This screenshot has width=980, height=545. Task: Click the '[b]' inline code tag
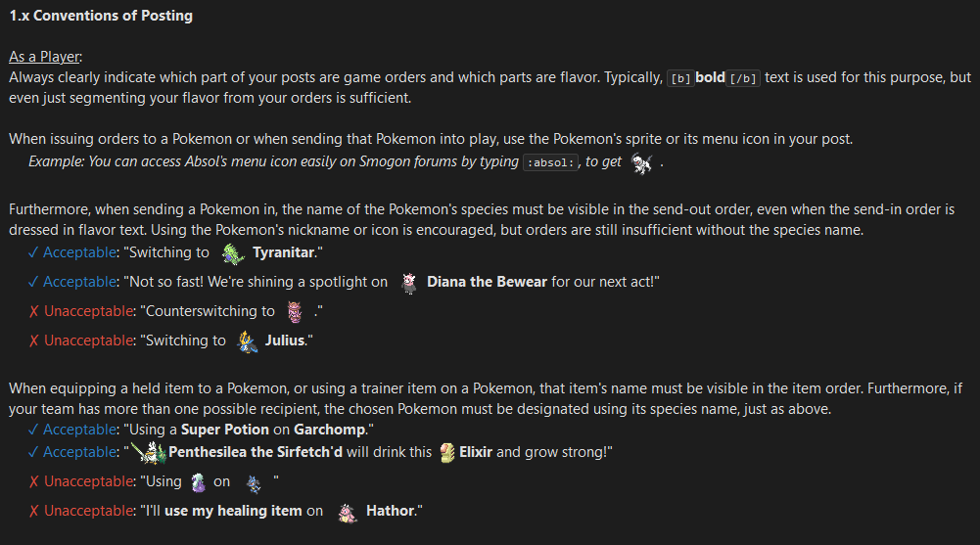(x=680, y=78)
